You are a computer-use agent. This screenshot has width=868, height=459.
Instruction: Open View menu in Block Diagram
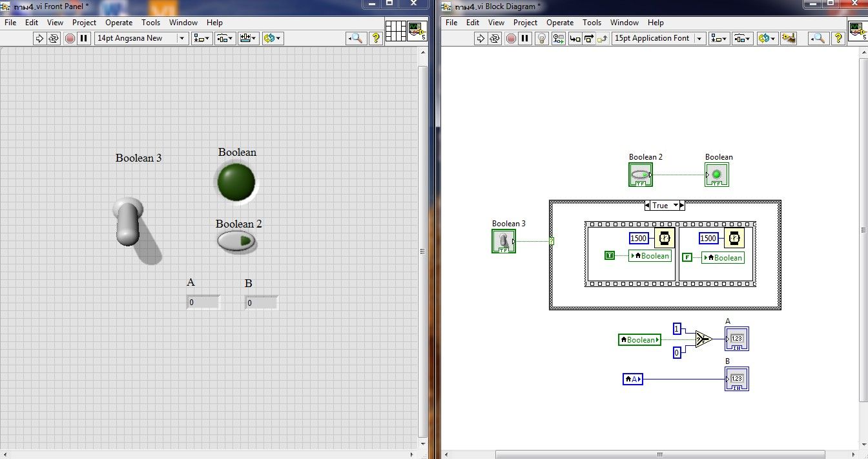point(496,22)
